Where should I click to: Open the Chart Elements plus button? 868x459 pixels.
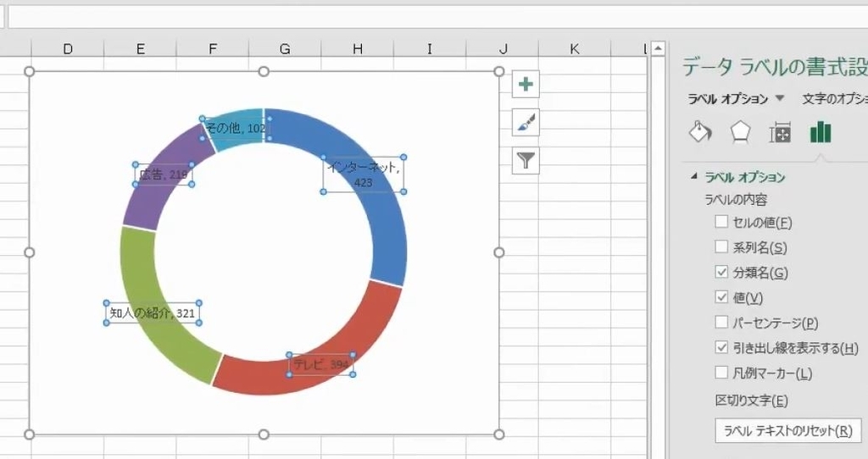point(526,85)
